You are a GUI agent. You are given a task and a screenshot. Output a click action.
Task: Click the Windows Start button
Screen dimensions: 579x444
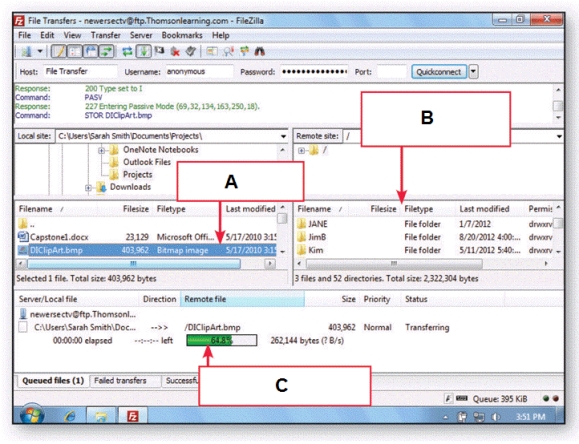point(32,415)
